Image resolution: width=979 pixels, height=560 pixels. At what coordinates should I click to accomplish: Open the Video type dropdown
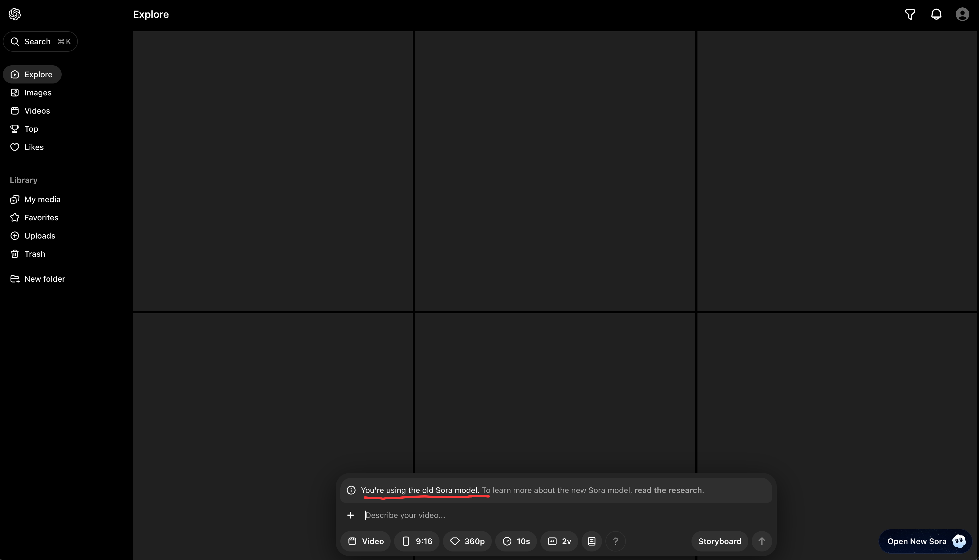click(365, 541)
